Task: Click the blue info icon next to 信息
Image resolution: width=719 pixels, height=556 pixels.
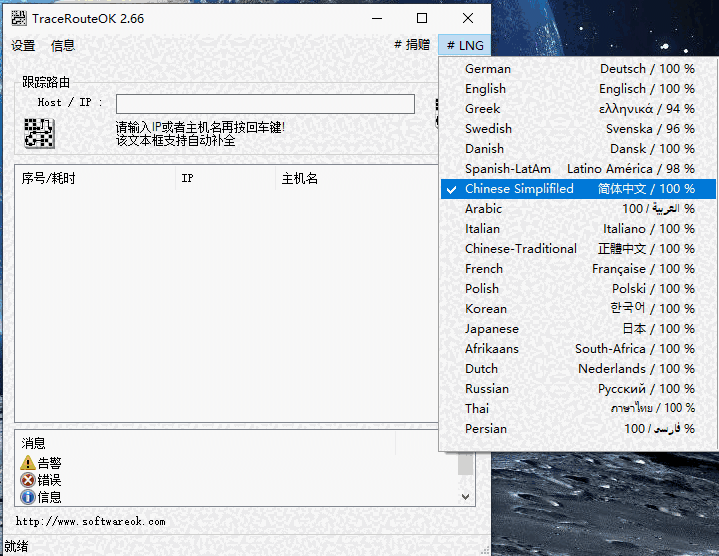Action: (x=28, y=497)
